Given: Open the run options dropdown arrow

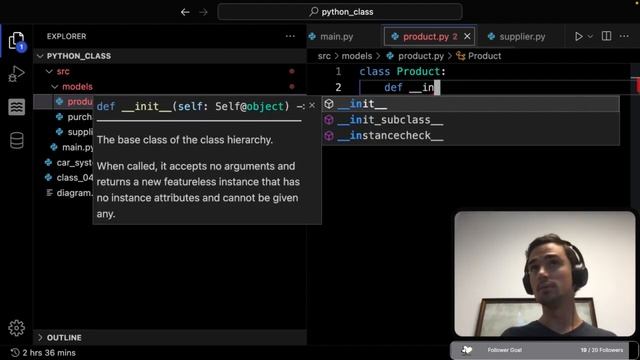Looking at the screenshot, I should 590,36.
